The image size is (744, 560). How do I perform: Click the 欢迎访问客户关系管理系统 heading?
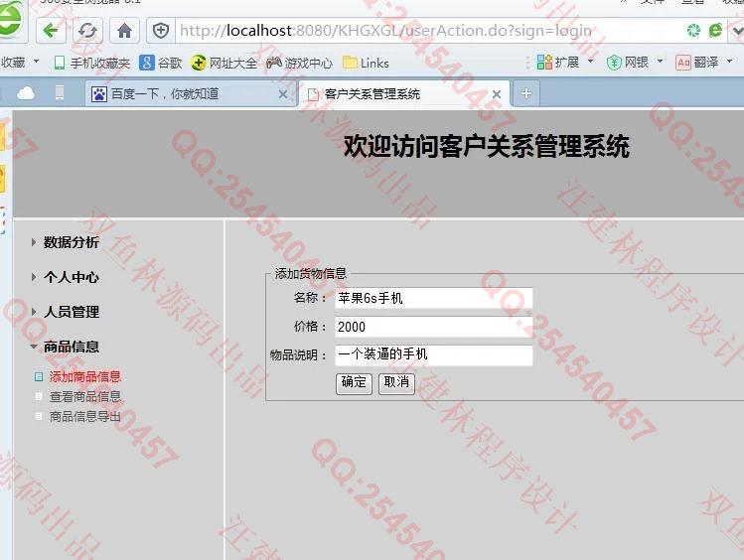tap(487, 146)
